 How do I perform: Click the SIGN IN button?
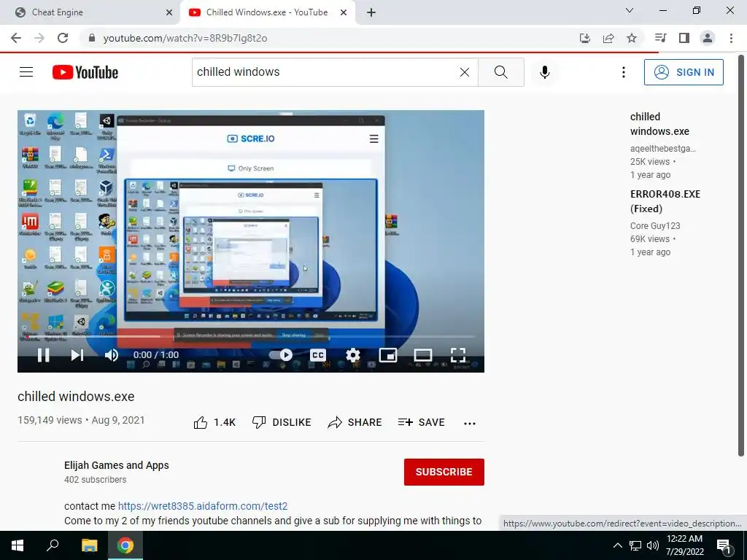(x=684, y=72)
